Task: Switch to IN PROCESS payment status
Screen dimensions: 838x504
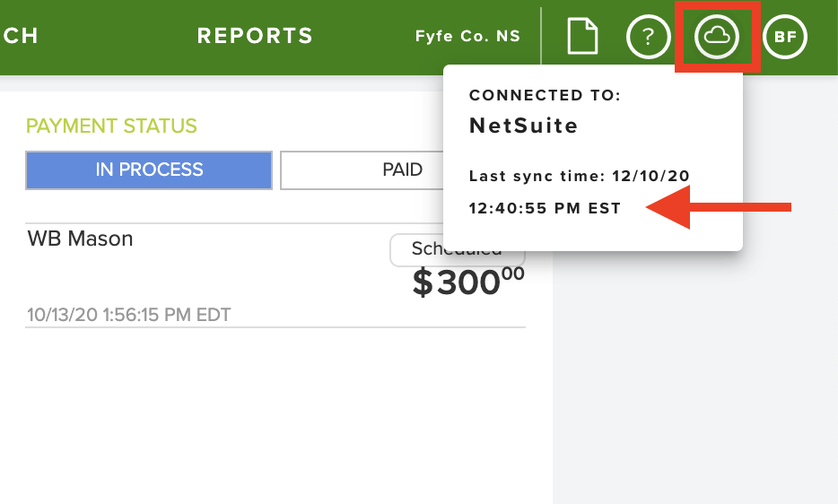Action: [149, 170]
